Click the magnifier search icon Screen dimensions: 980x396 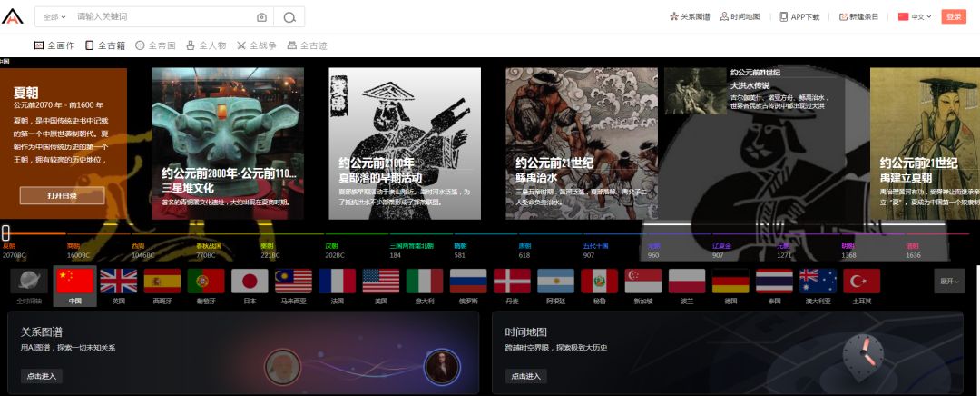point(289,17)
